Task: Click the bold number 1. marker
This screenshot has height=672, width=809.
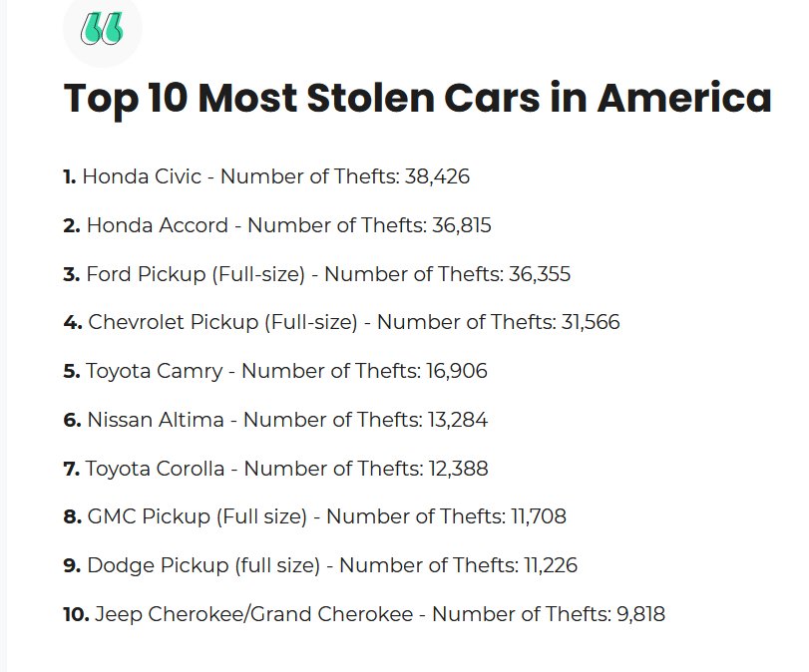Action: point(70,176)
